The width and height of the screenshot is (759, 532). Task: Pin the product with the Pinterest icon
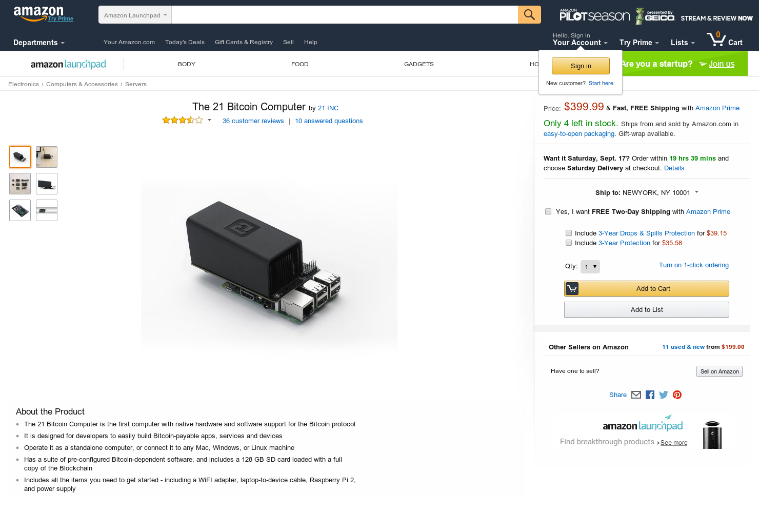point(677,395)
